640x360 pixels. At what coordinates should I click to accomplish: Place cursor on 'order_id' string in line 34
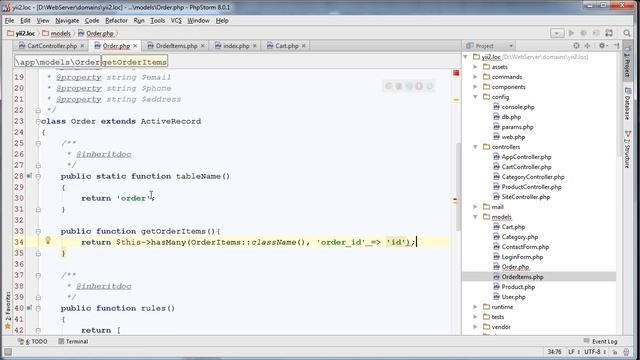[340, 242]
